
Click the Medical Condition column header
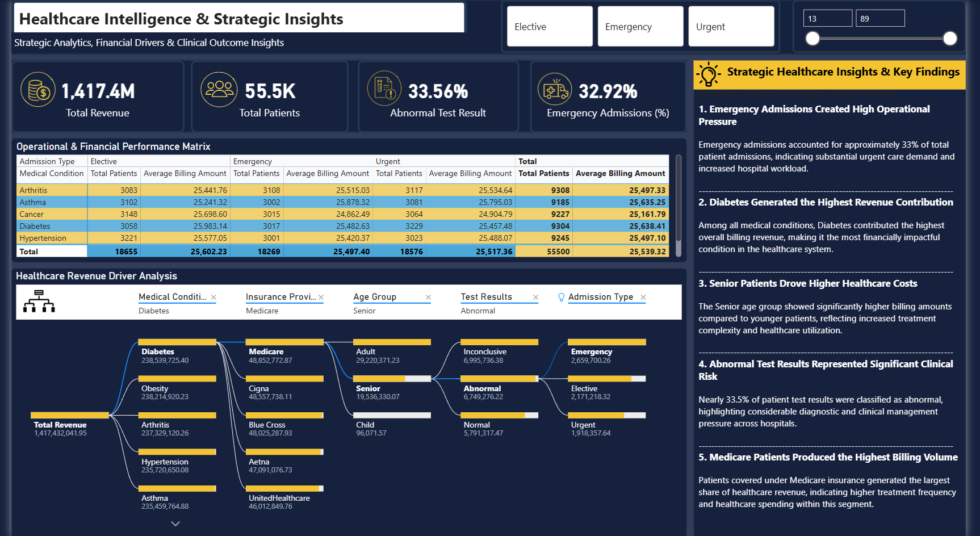coord(52,173)
